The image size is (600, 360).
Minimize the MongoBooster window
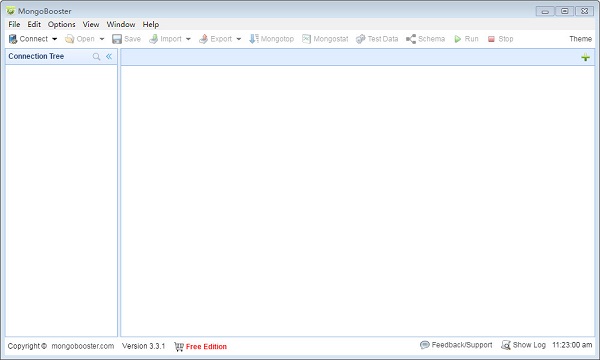(545, 11)
